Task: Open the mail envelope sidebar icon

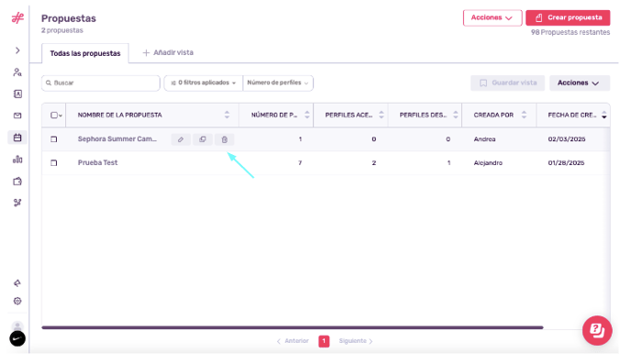Action: coord(17,116)
